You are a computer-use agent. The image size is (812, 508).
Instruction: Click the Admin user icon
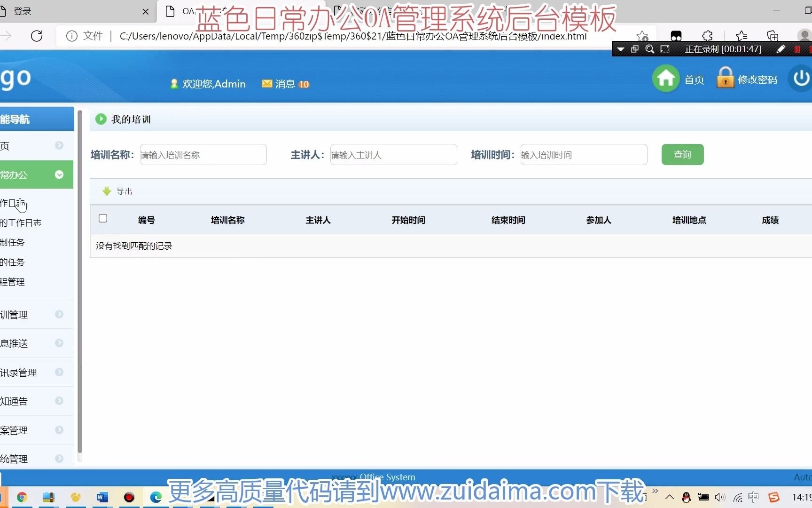(x=174, y=83)
